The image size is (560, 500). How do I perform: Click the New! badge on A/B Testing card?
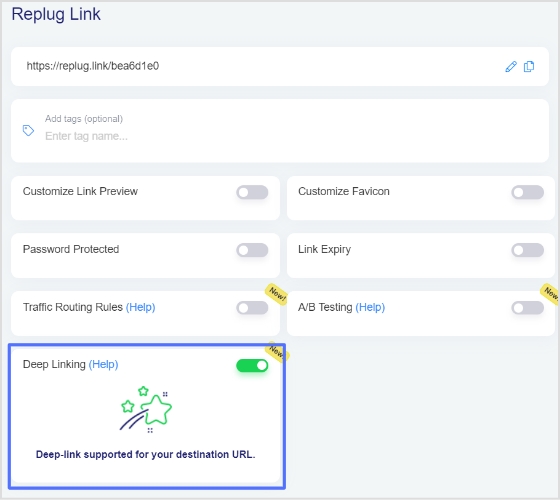point(550,294)
